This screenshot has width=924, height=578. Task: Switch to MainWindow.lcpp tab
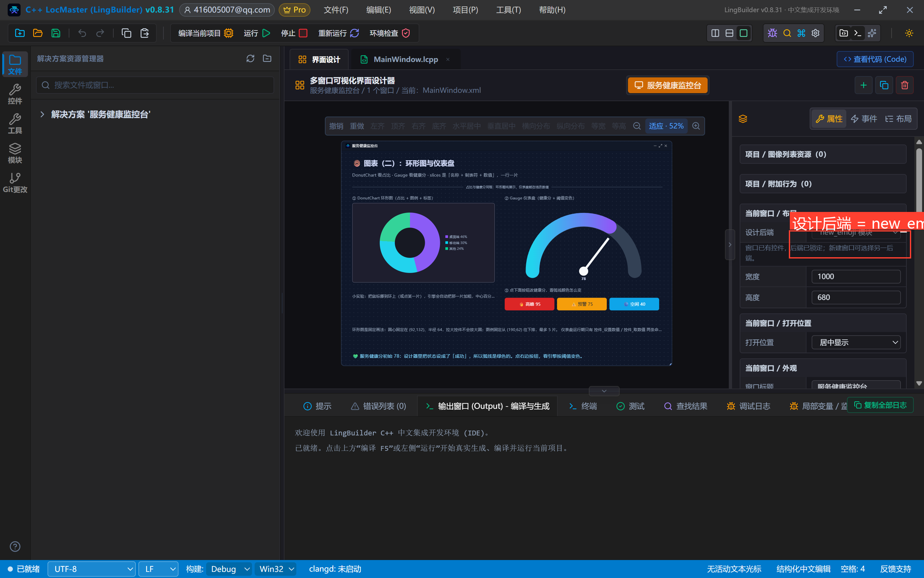405,59
